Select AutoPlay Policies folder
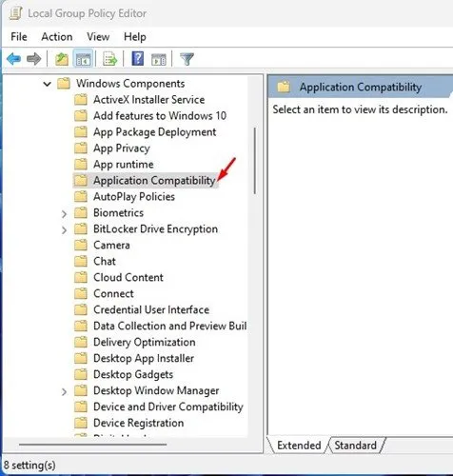The height and width of the screenshot is (476, 453). (134, 197)
